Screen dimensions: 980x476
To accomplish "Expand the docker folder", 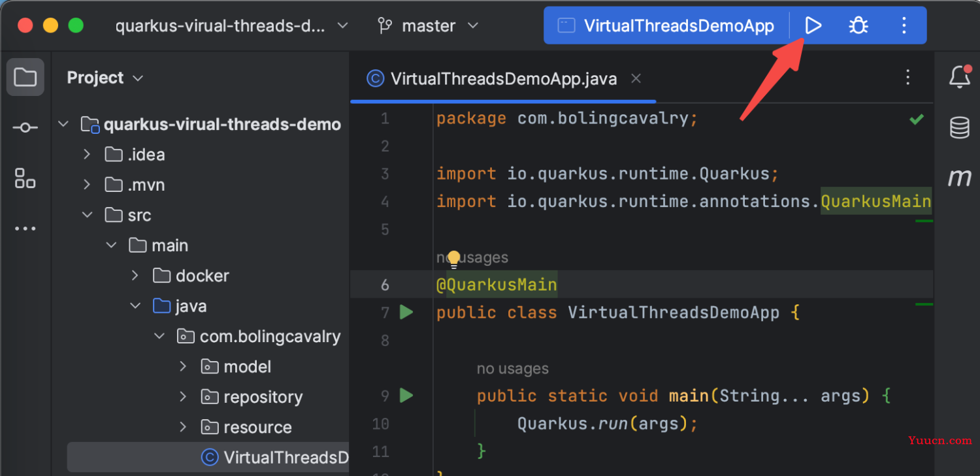I will (135, 276).
